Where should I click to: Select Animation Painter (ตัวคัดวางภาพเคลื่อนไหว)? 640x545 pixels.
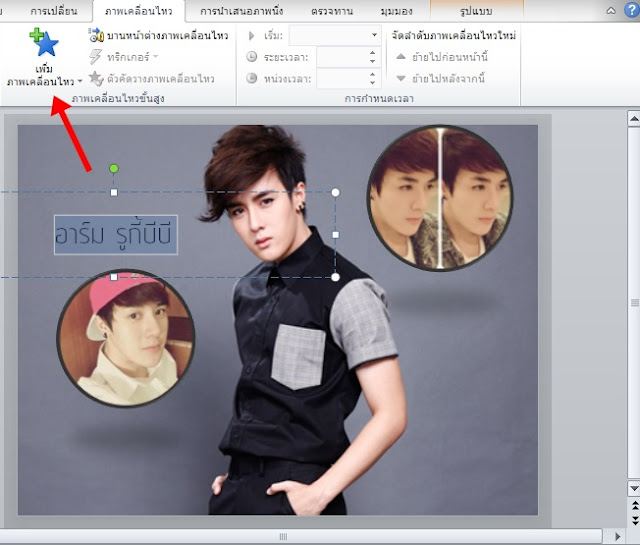[151, 78]
